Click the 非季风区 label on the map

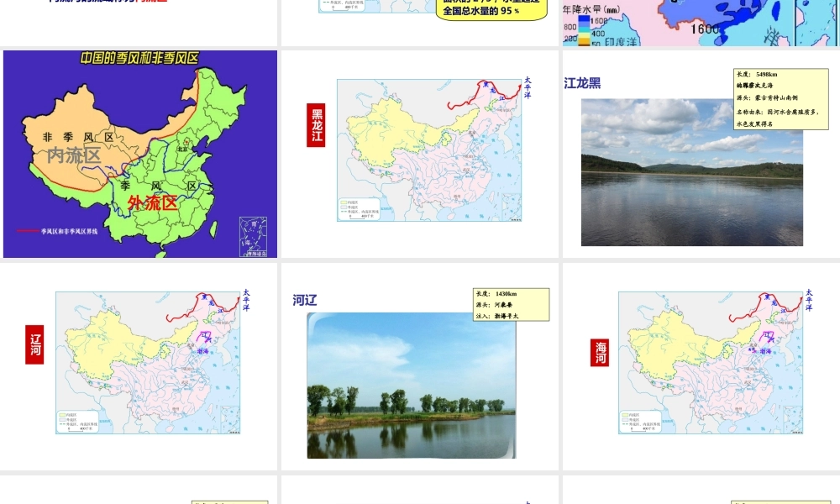click(78, 137)
